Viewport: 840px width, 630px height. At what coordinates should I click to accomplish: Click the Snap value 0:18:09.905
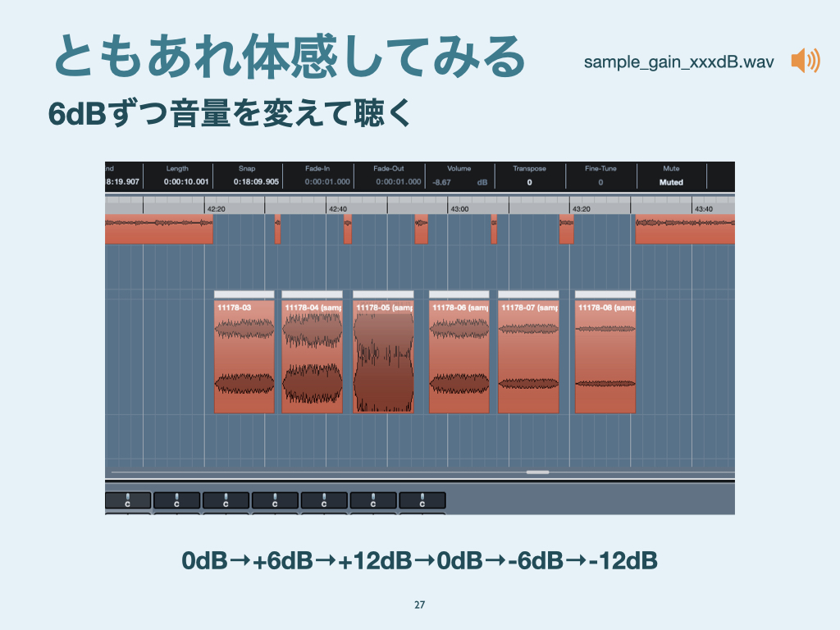[256, 182]
